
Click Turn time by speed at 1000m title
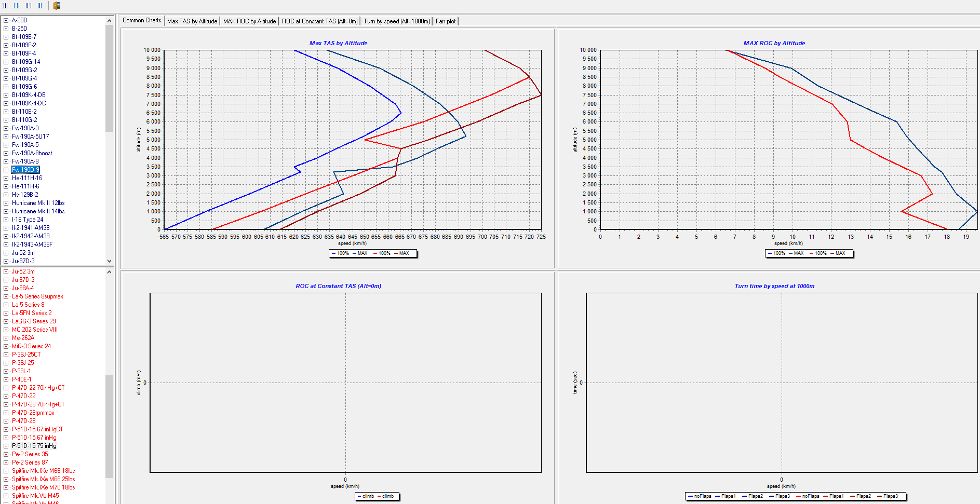coord(774,286)
